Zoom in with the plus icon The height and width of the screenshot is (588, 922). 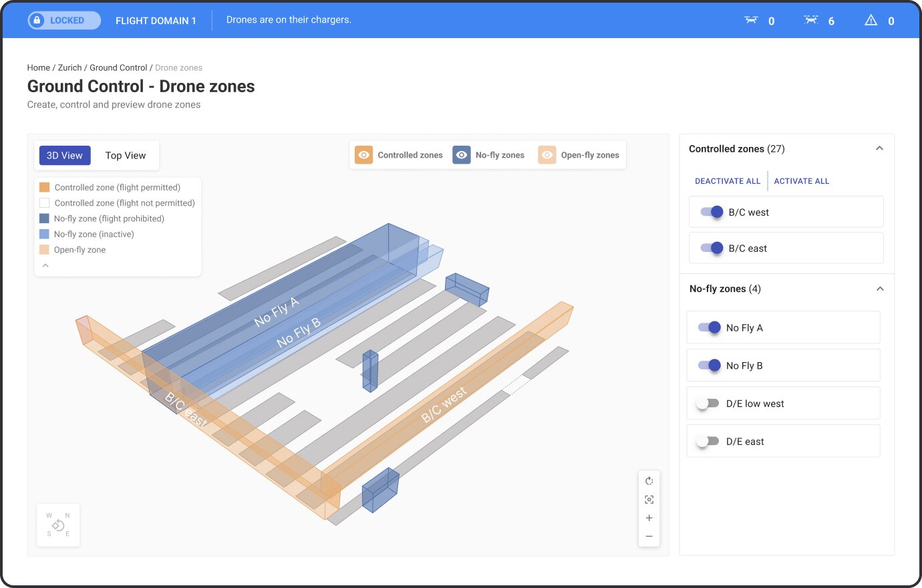(x=649, y=519)
